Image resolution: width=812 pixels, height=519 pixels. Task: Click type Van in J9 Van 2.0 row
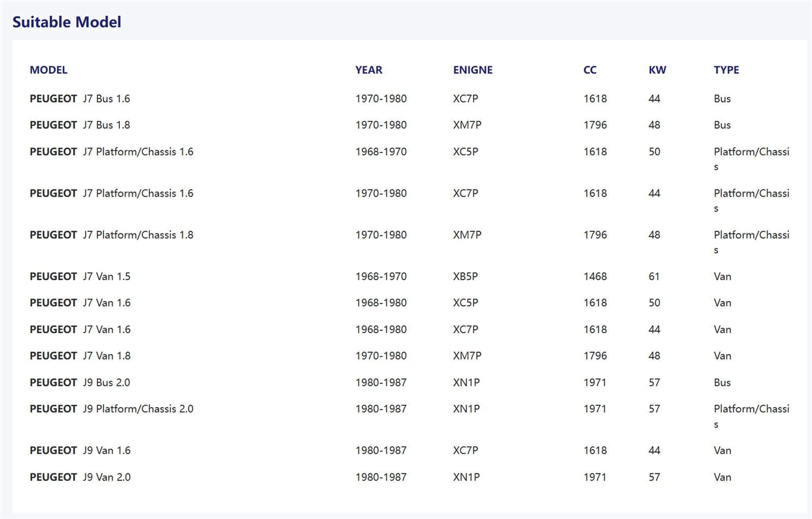click(722, 477)
